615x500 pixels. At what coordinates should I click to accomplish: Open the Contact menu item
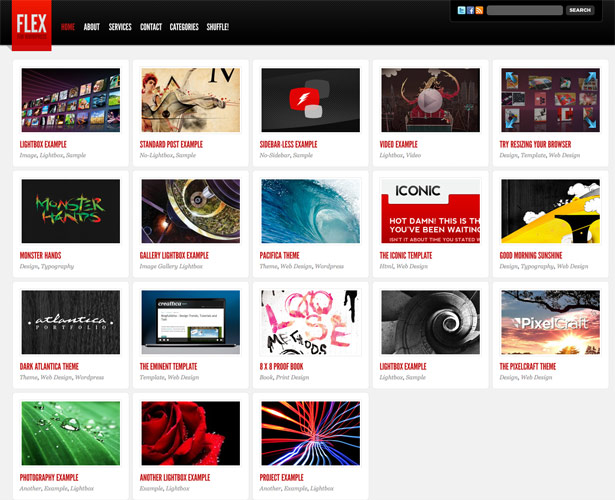click(x=151, y=27)
